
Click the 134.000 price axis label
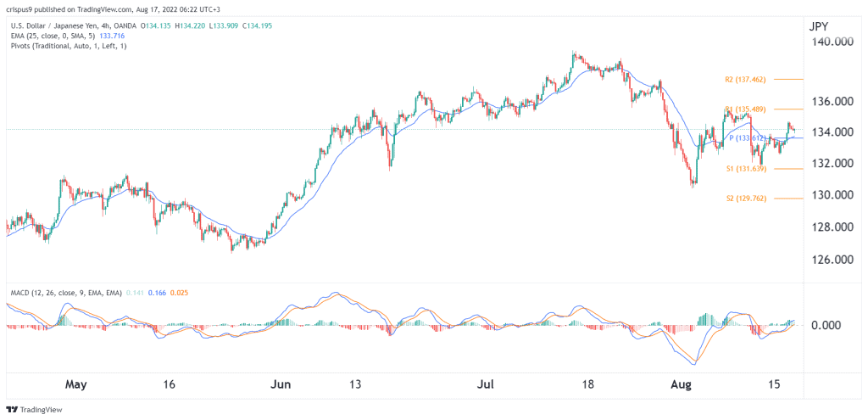(x=833, y=132)
